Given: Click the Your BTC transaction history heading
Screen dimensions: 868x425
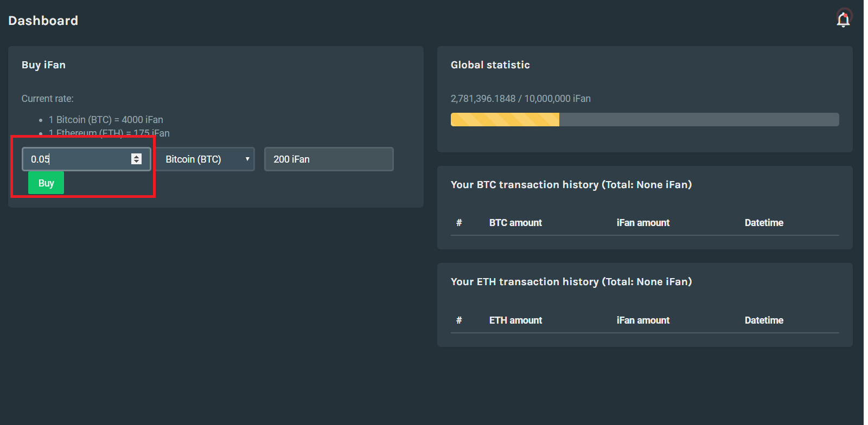Looking at the screenshot, I should 571,185.
